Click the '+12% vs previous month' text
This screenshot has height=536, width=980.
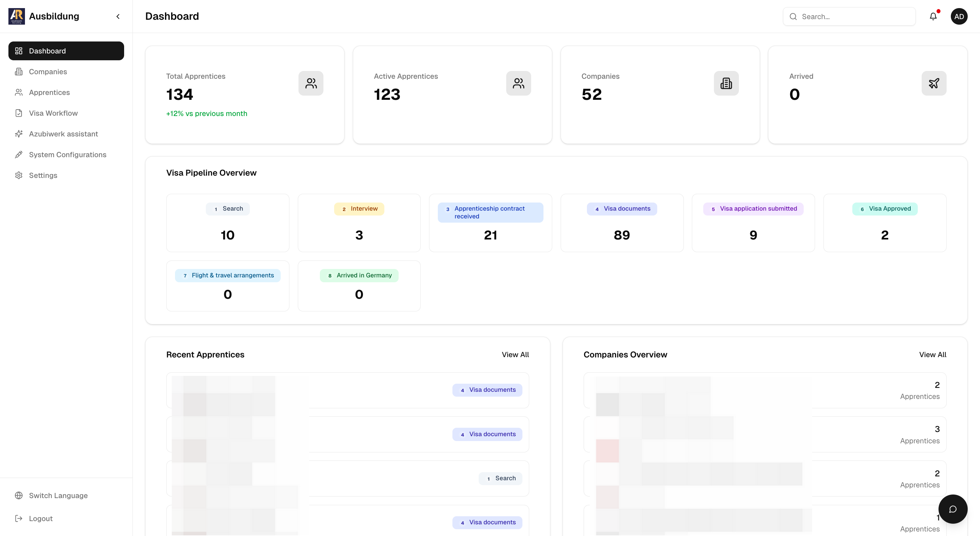point(206,113)
